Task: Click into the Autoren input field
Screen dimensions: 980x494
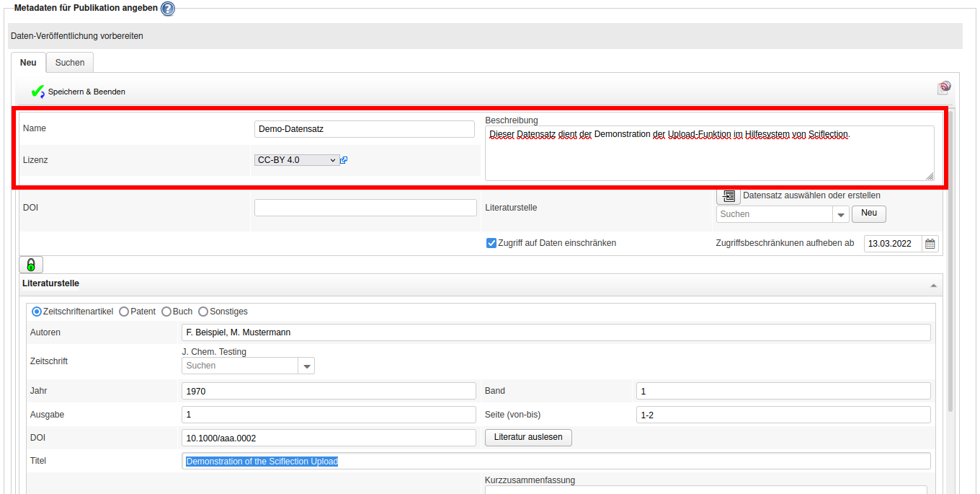Action: (x=556, y=332)
